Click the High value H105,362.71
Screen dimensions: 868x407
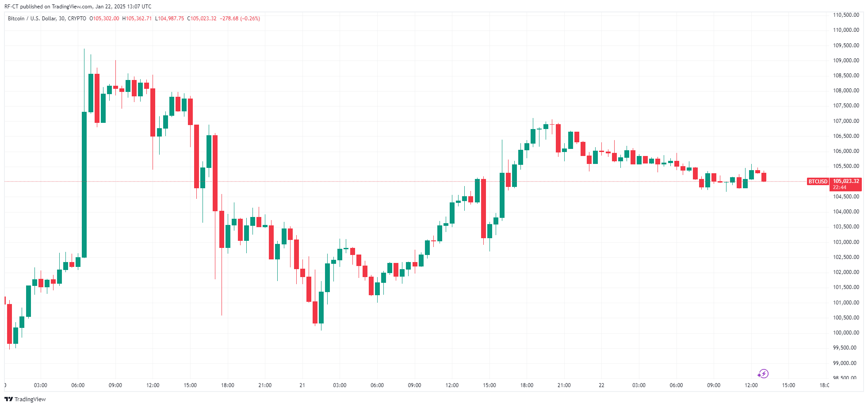click(x=137, y=19)
